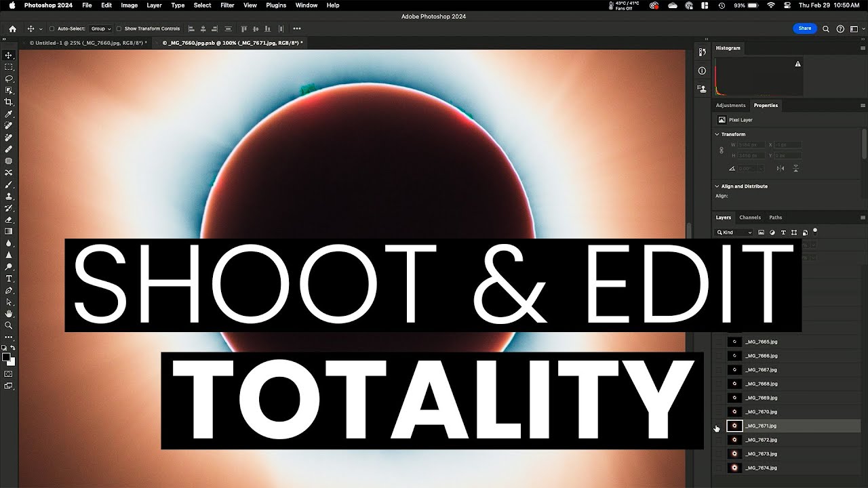Toggle visibility of _MG_7668.jpg layer
Image resolution: width=868 pixels, height=488 pixels.
click(x=719, y=384)
